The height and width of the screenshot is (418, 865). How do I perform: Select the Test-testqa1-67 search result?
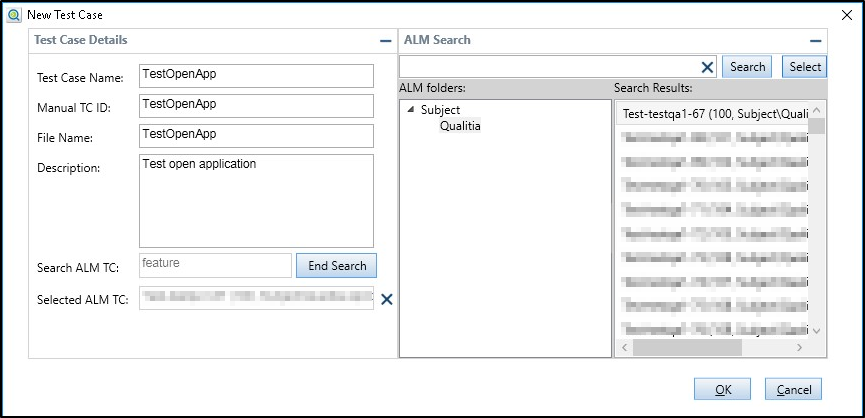pyautogui.click(x=714, y=114)
